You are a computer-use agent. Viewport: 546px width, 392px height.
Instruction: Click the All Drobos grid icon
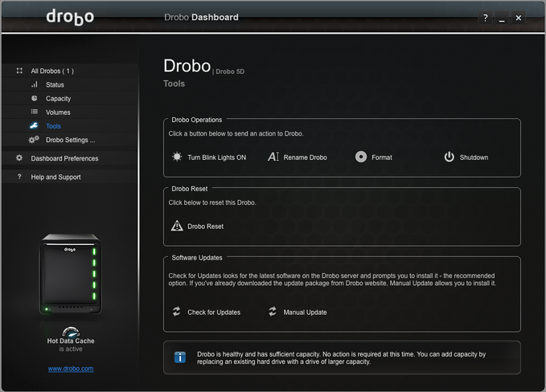coord(19,71)
